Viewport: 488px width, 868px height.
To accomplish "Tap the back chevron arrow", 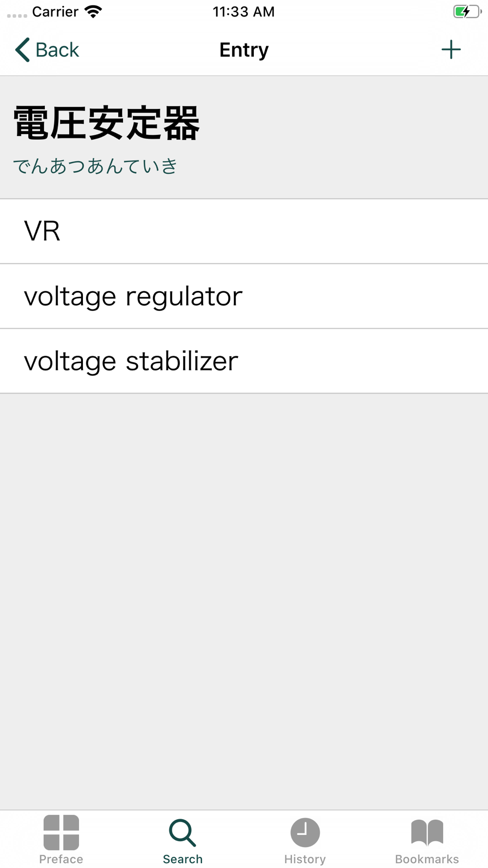I will 22,50.
